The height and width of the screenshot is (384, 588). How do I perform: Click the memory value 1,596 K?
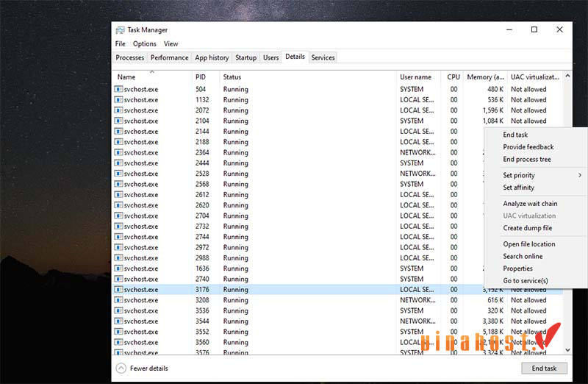[493, 110]
